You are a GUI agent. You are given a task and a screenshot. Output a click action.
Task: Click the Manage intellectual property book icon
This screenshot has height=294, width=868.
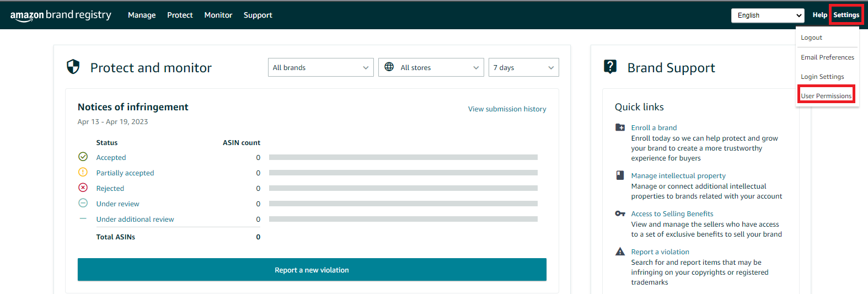click(620, 175)
